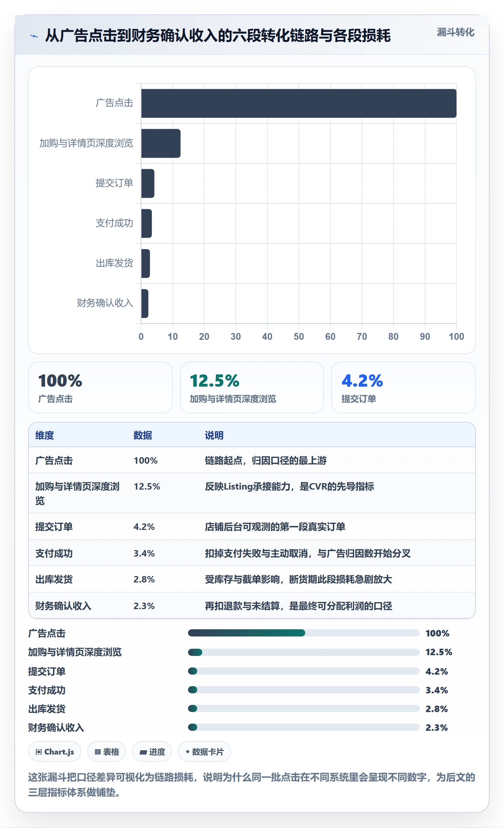504x828 pixels.
Task: Select the 再扣退款与未结算 description cell
Action: point(298,606)
